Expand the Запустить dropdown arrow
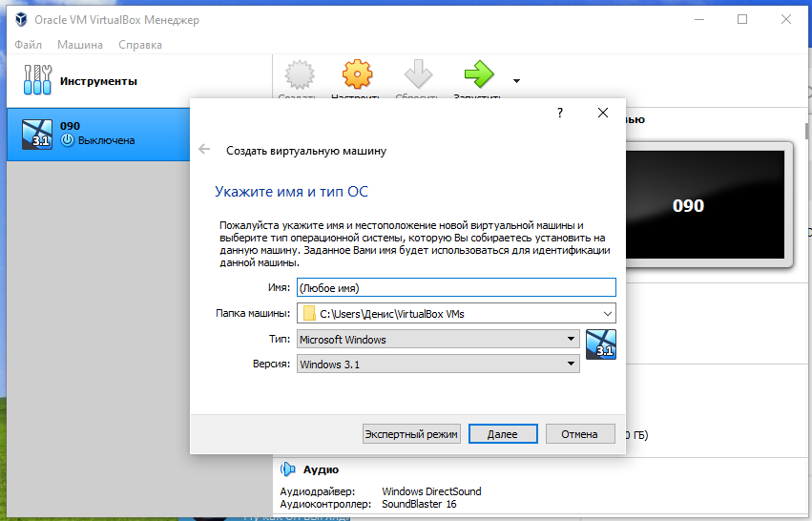Image resolution: width=812 pixels, height=521 pixels. tap(516, 81)
